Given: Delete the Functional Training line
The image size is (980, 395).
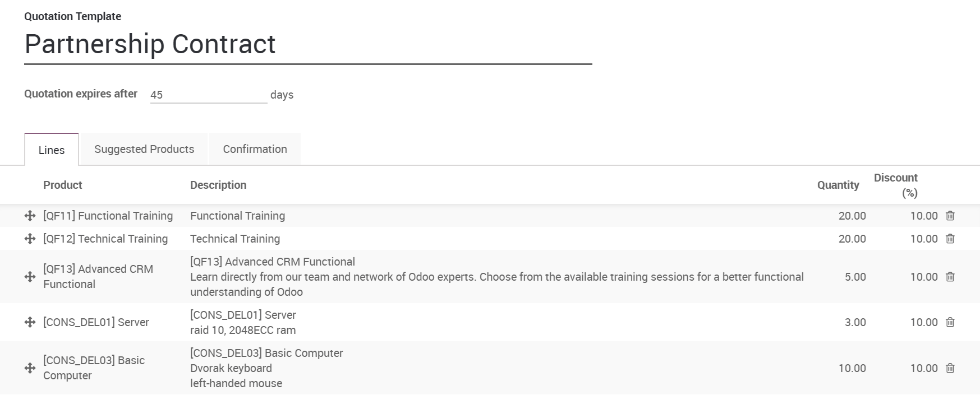Looking at the screenshot, I should (x=950, y=216).
